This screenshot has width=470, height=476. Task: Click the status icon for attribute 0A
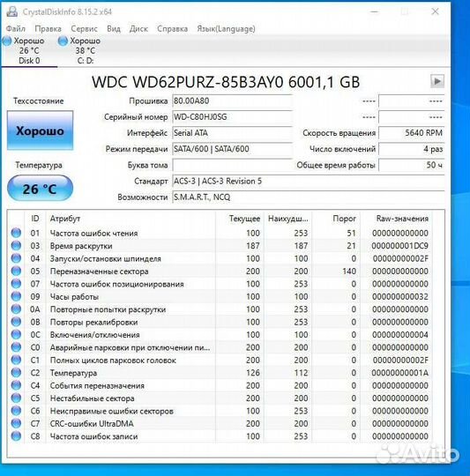pos(16,309)
